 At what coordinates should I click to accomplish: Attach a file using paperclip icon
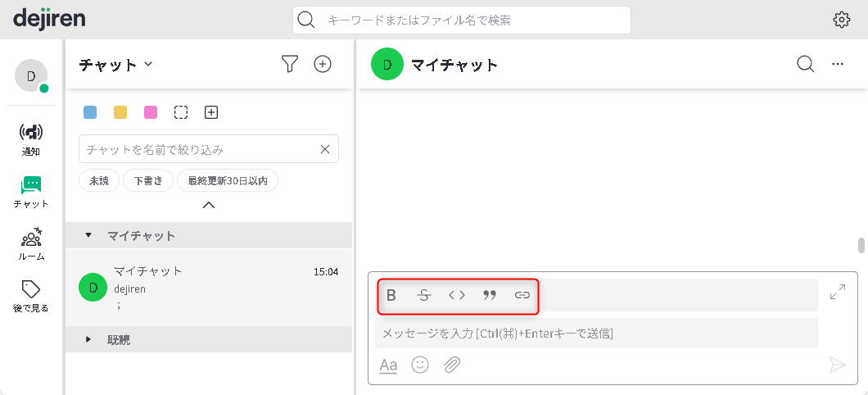point(452,365)
